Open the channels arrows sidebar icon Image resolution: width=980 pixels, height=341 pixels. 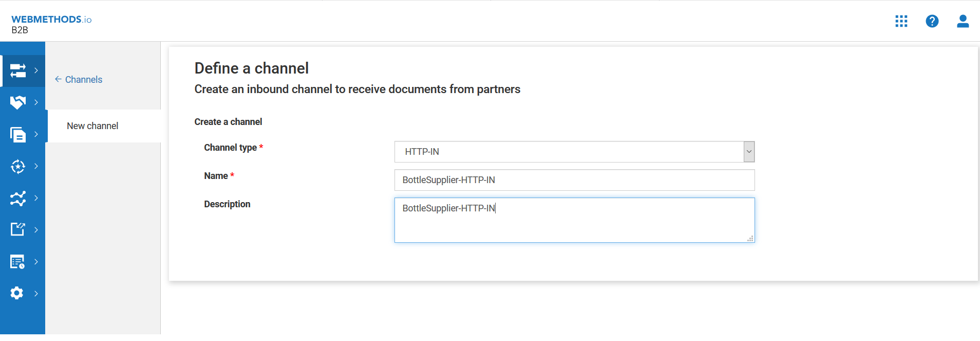[x=18, y=70]
